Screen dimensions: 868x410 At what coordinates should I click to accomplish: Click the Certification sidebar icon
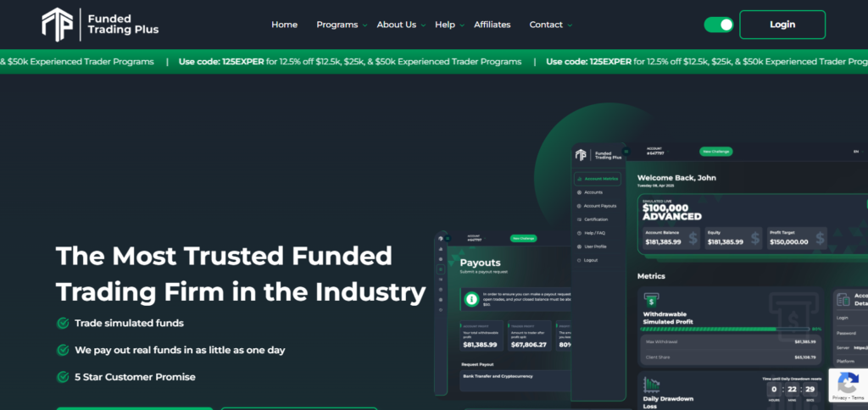tap(579, 219)
